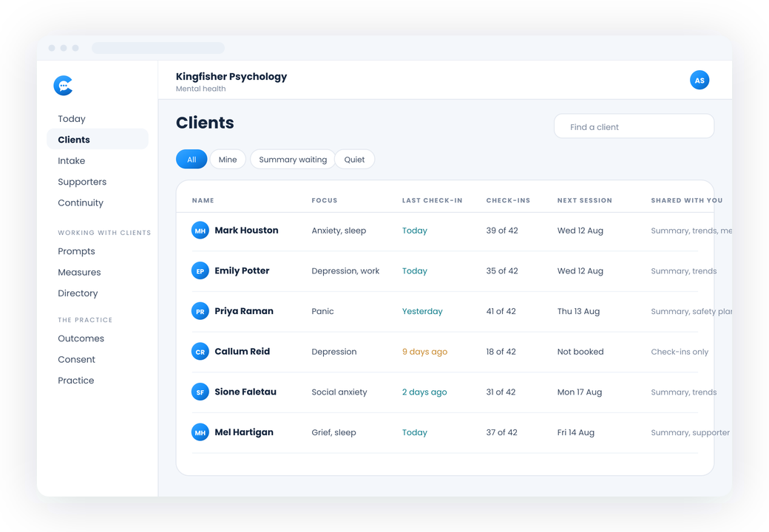Open the AS user profile avatar

point(699,81)
